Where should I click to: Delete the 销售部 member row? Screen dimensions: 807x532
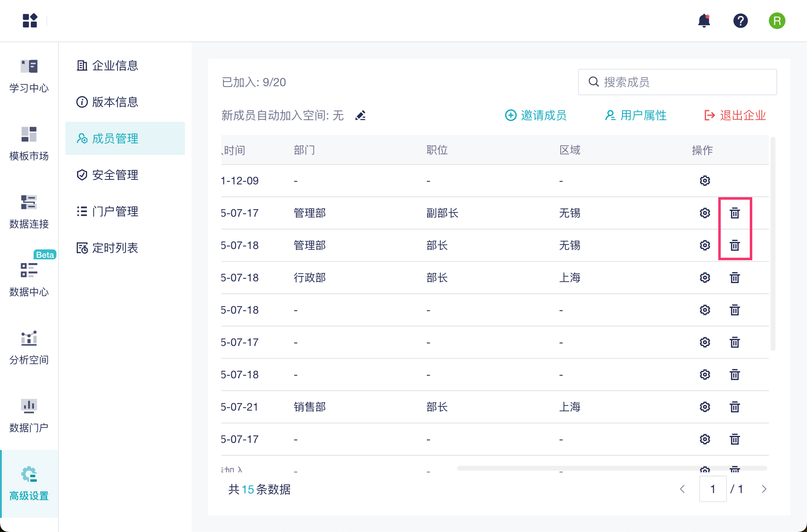pyautogui.click(x=734, y=407)
